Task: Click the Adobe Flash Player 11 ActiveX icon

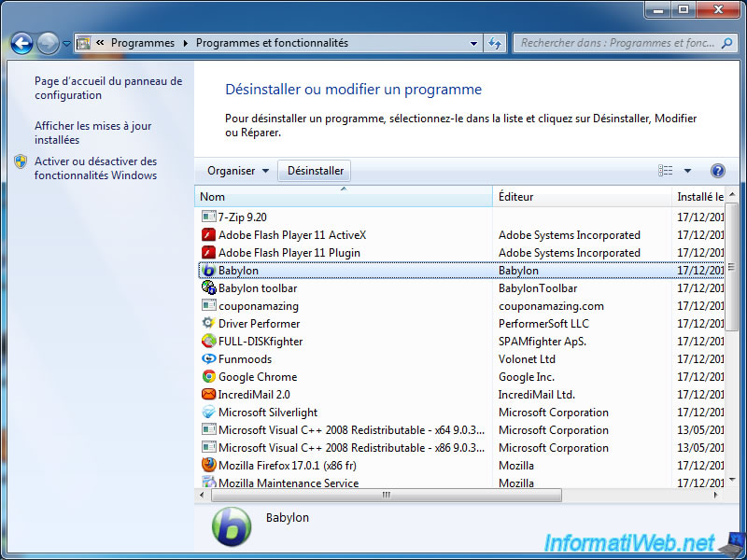Action: [208, 235]
